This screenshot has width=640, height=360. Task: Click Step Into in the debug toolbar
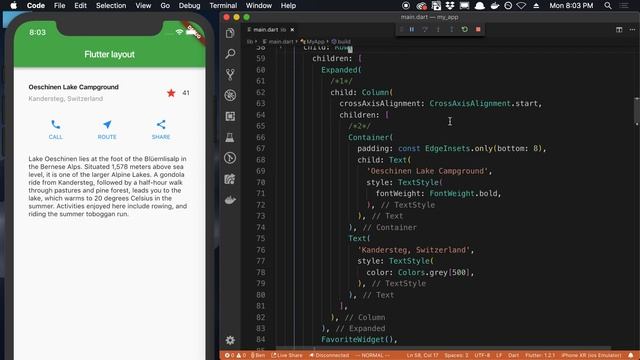[x=438, y=29]
